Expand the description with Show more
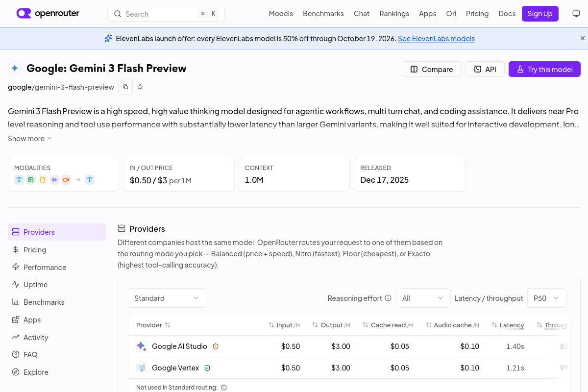The height and width of the screenshot is (392, 588). pyautogui.click(x=30, y=139)
